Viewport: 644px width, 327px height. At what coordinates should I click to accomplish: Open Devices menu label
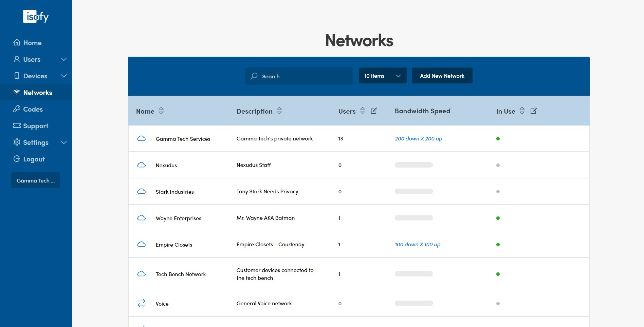[35, 76]
